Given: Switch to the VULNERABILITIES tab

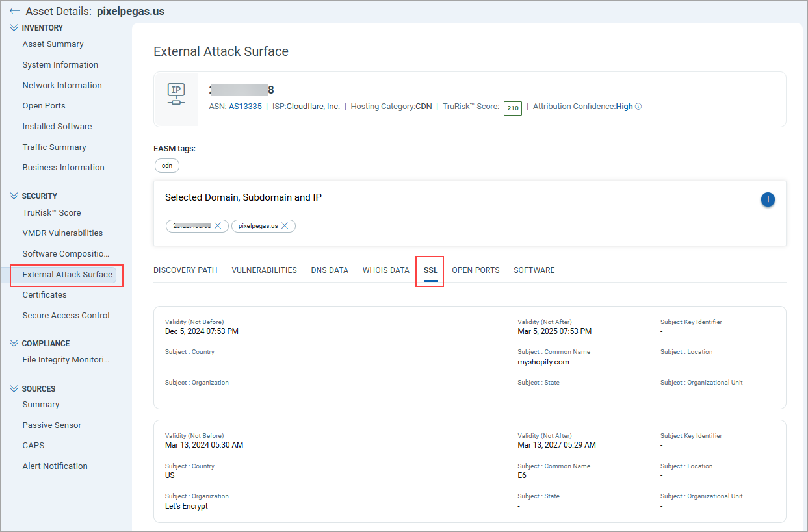Looking at the screenshot, I should [x=264, y=270].
